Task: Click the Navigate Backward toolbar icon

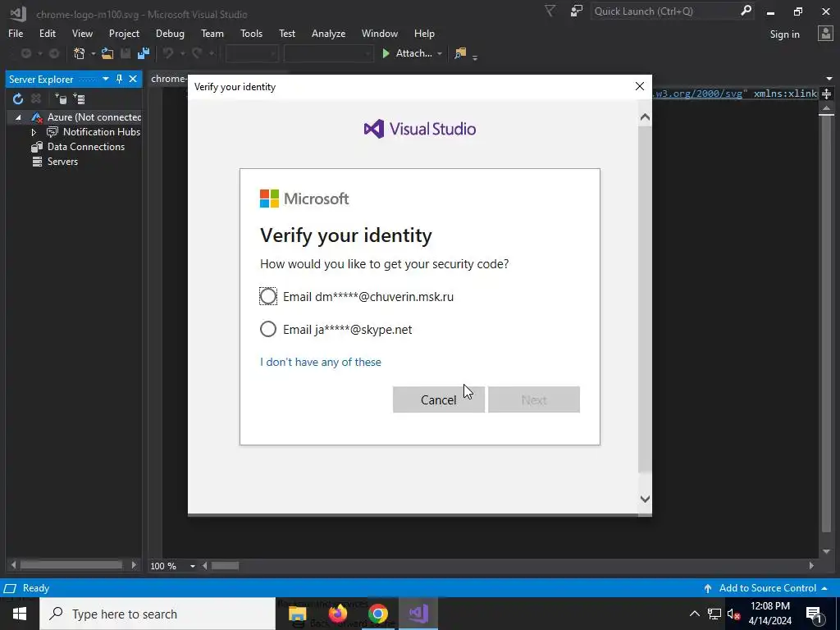Action: click(x=25, y=53)
